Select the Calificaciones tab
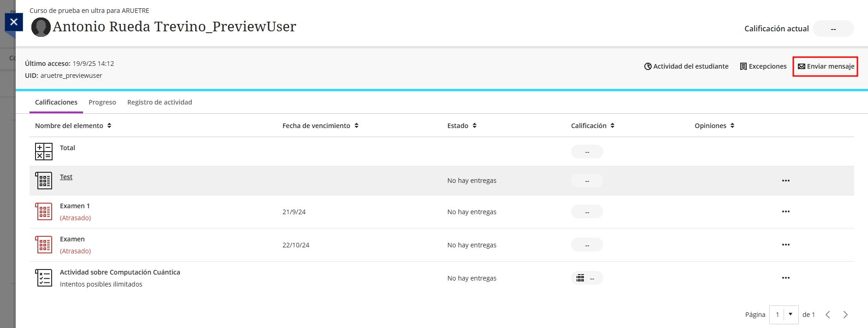The image size is (868, 328). [56, 102]
